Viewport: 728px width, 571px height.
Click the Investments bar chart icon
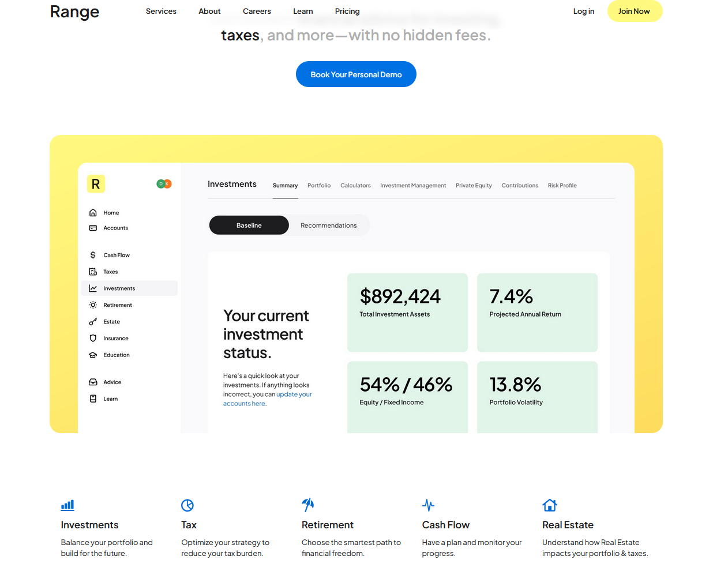[67, 505]
